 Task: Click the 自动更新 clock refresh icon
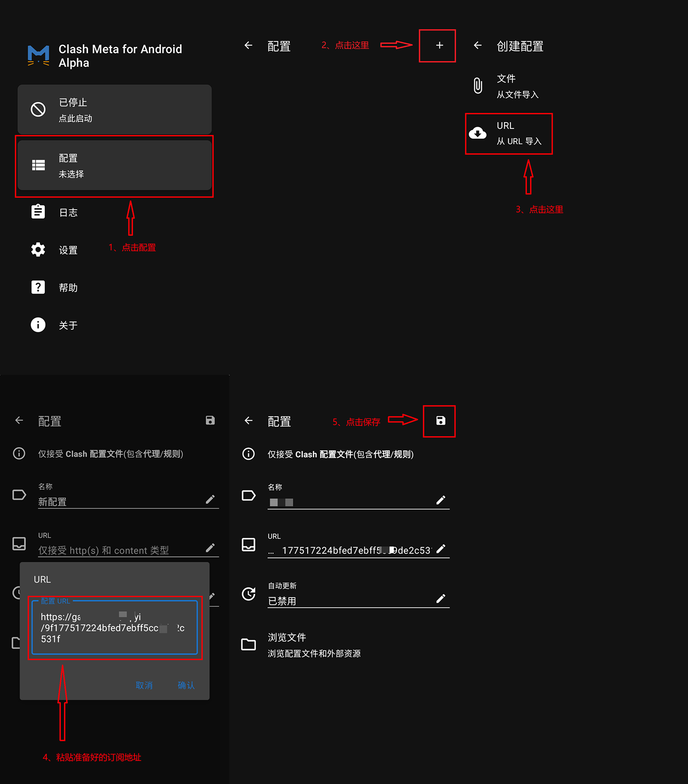pyautogui.click(x=249, y=594)
